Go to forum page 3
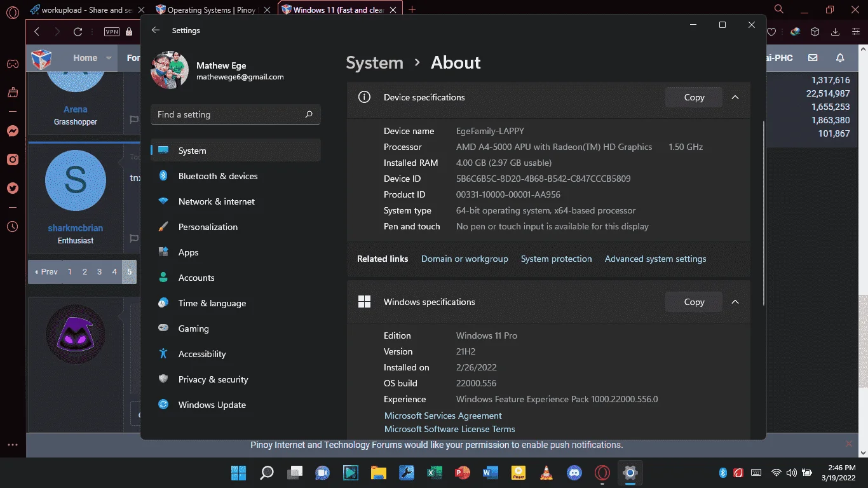Image resolution: width=868 pixels, height=488 pixels. pyautogui.click(x=99, y=271)
